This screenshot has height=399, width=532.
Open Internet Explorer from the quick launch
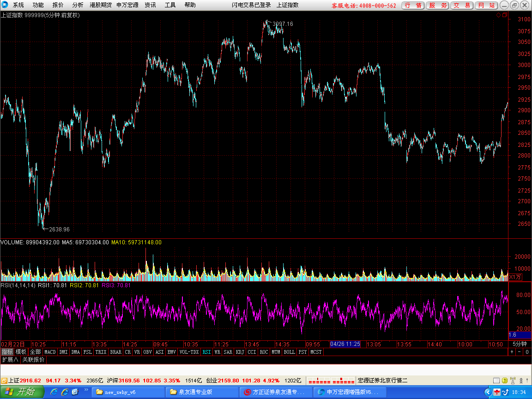[x=54, y=392]
